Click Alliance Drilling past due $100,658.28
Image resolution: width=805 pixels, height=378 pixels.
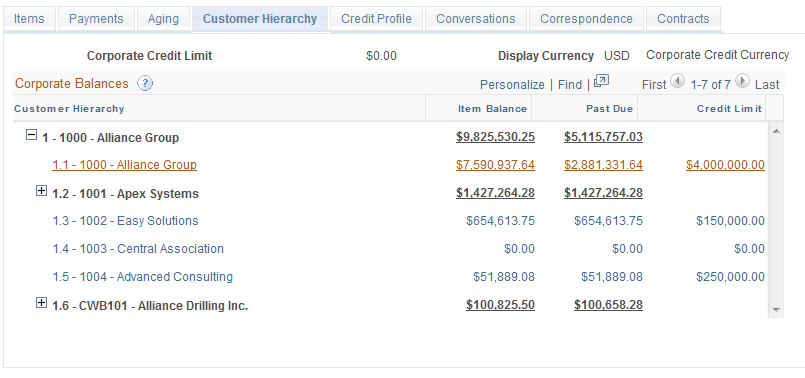tap(608, 305)
